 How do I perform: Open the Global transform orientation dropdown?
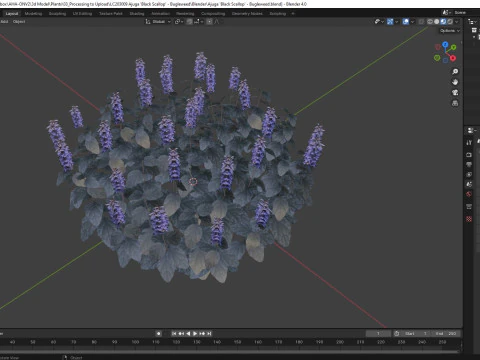coord(158,22)
